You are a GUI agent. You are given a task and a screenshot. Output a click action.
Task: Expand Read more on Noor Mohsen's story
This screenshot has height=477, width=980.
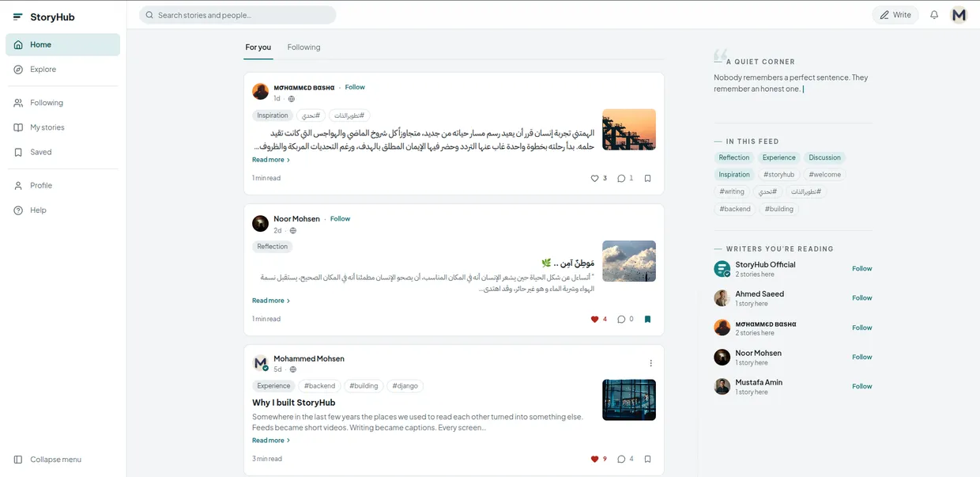(271, 301)
